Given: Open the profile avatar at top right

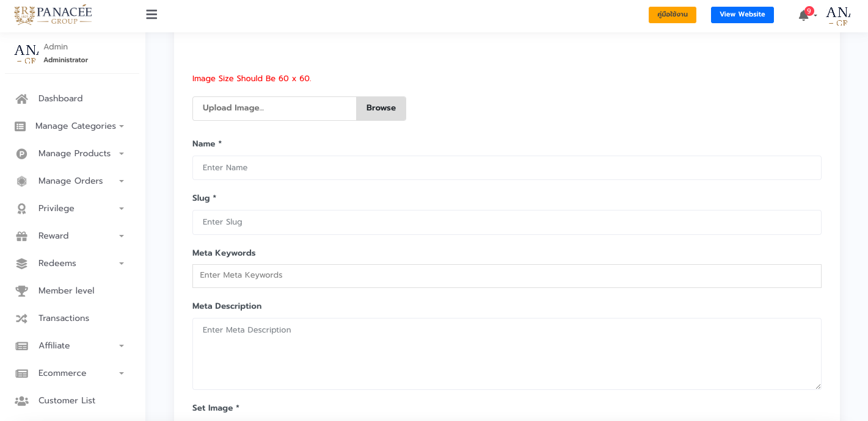Looking at the screenshot, I should click(x=838, y=15).
